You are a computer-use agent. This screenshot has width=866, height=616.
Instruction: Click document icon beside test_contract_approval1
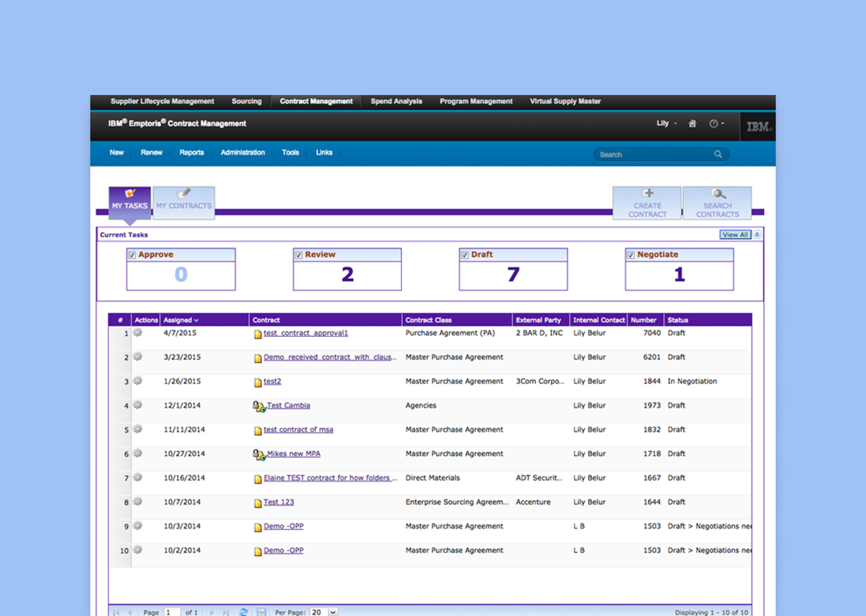(x=258, y=334)
